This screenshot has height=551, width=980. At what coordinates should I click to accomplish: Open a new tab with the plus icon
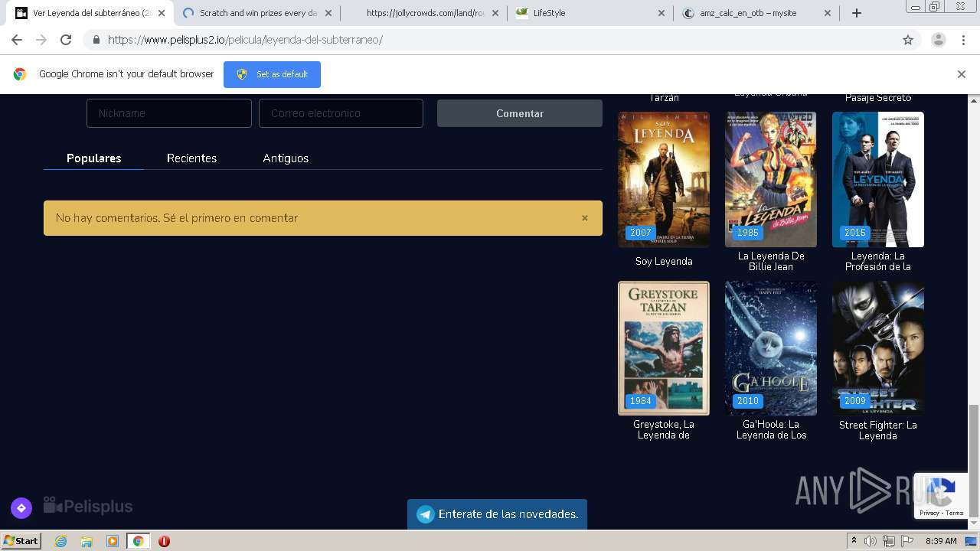(857, 13)
